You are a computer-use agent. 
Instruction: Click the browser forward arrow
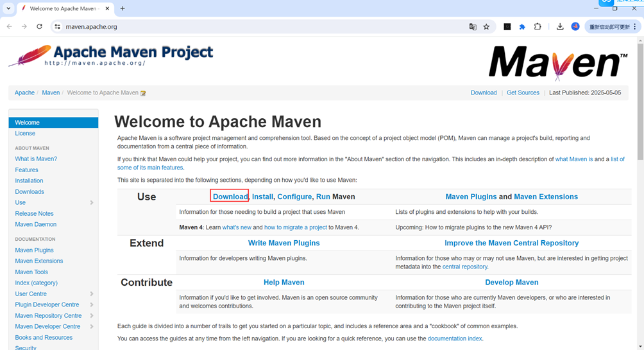(x=24, y=27)
